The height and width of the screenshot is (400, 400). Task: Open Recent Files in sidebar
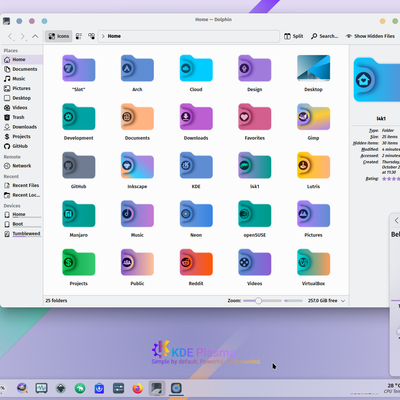click(22, 185)
